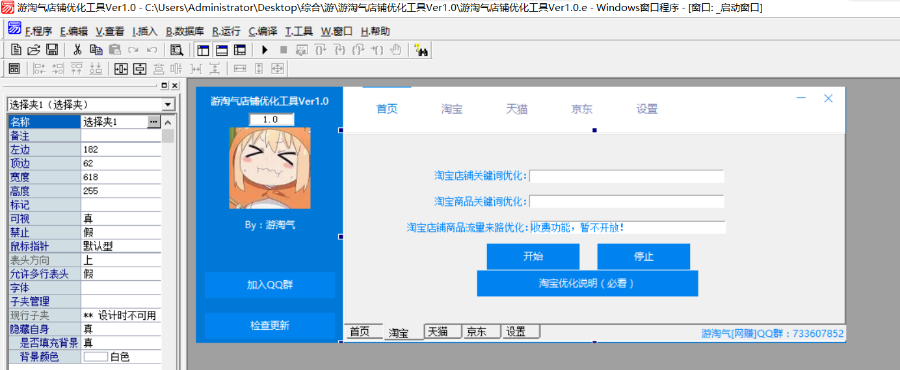Image resolution: width=900 pixels, height=370 pixels.
Task: Open the W.窗口 menu
Action: 336,32
